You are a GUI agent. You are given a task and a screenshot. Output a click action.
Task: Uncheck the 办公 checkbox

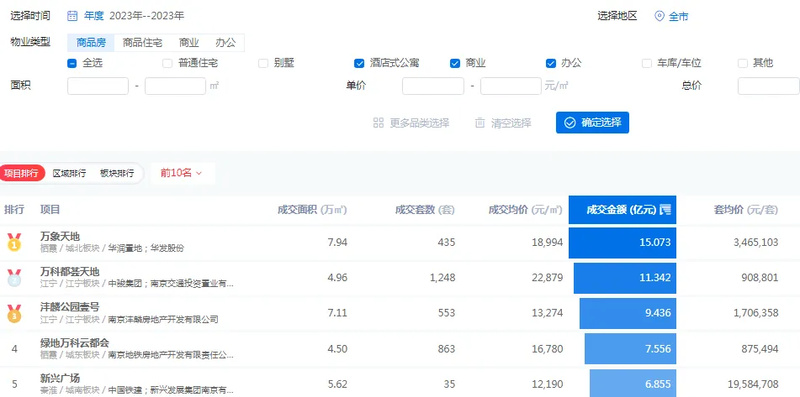click(x=551, y=63)
